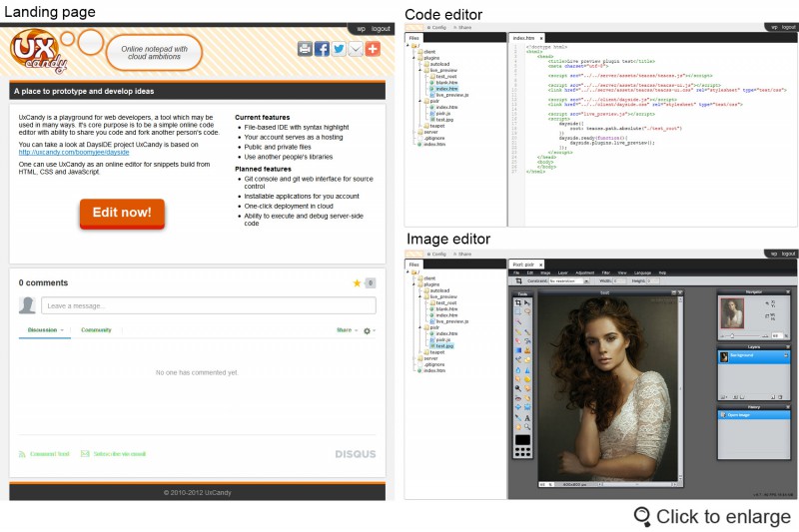
Task: Open the Filter menu in image editor
Action: (606, 272)
